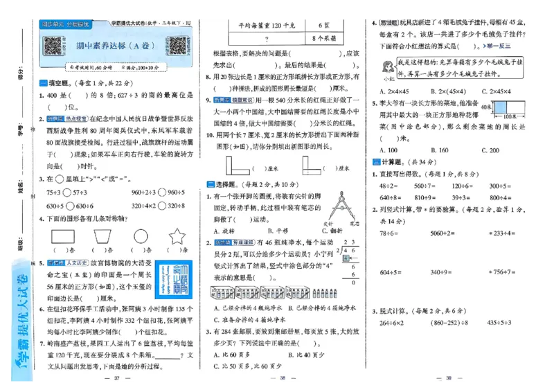Click the vertical 学霸提优大试卷 side banner
Image resolution: width=554 pixels, height=392 pixels.
tap(22, 321)
